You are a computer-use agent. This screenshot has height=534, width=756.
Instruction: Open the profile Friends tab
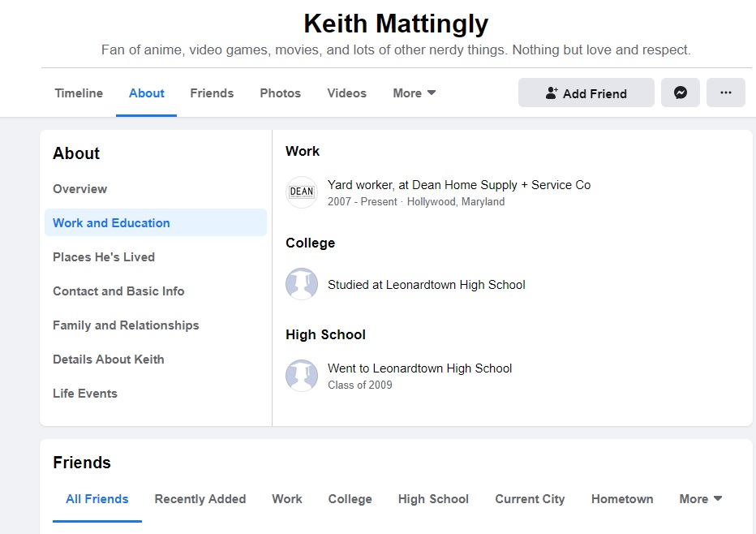[212, 93]
